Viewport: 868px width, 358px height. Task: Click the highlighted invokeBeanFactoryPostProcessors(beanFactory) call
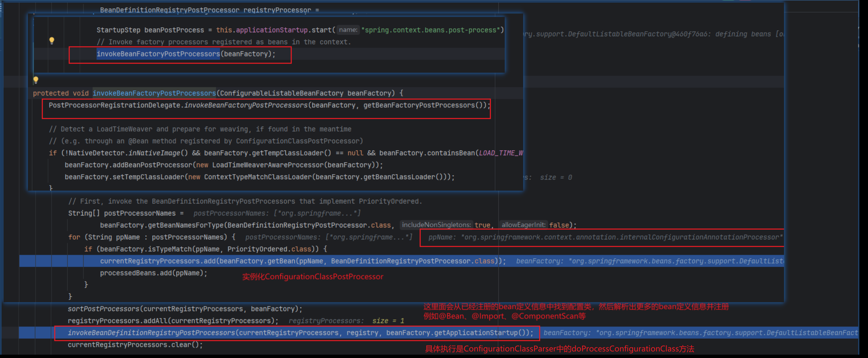coord(186,54)
